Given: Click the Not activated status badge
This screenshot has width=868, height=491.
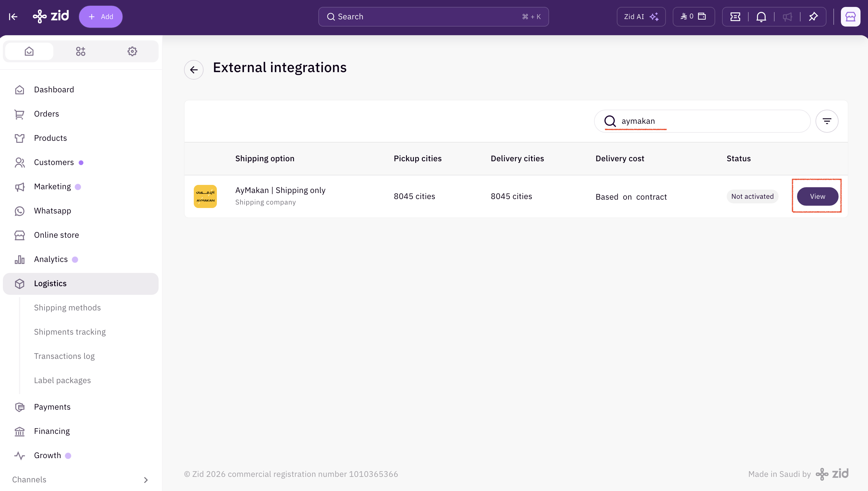Looking at the screenshot, I should tap(752, 196).
